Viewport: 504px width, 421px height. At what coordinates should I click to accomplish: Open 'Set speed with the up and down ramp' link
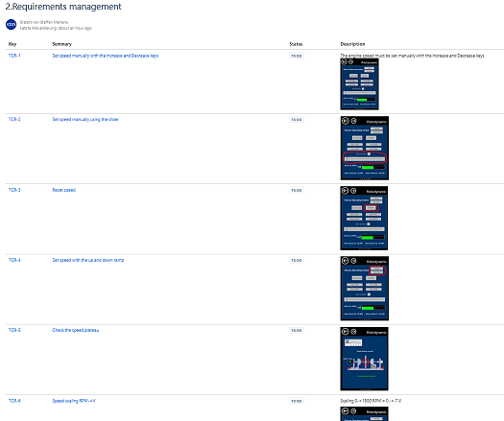tap(87, 260)
